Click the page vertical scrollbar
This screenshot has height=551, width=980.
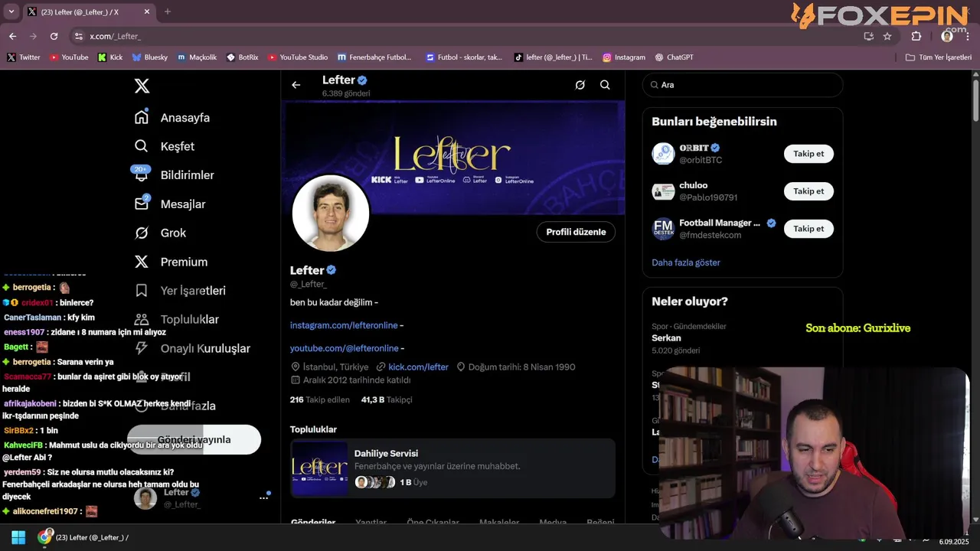[x=975, y=99]
